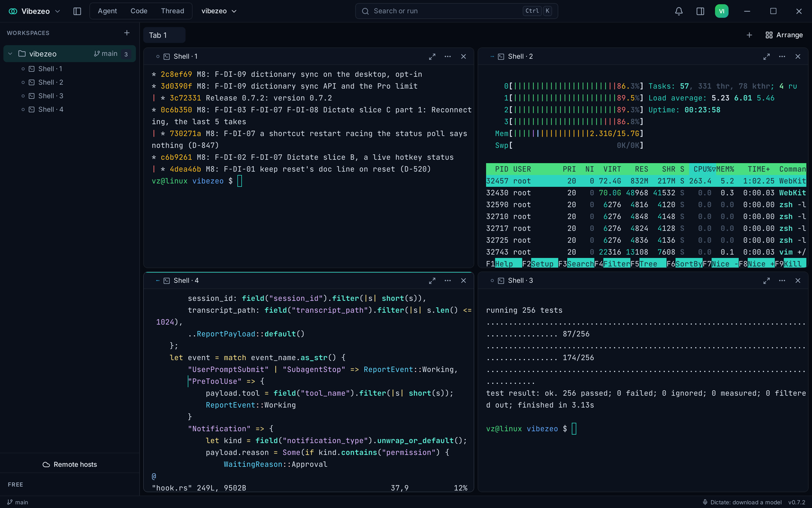Open Remote hosts
Screen dimensions: 812x508
click(70, 465)
